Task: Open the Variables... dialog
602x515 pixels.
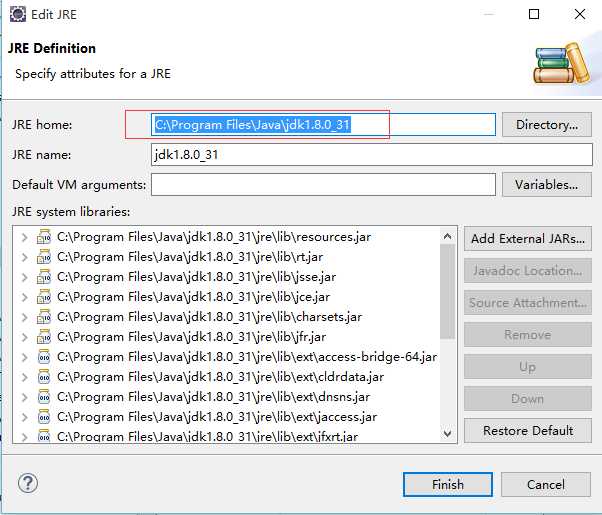Action: 547,185
